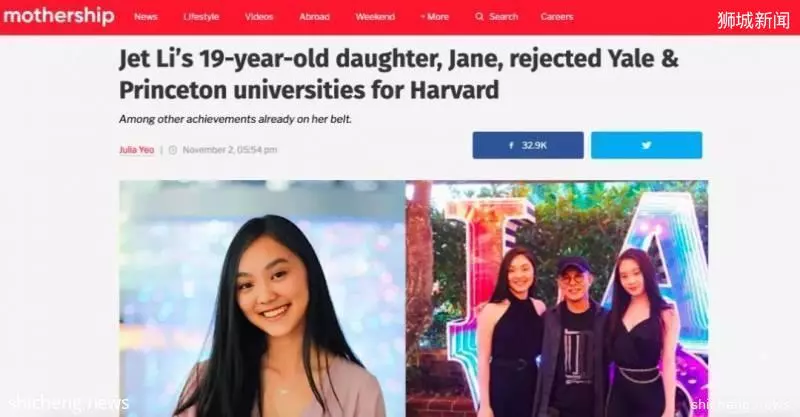800x417 pixels.
Task: Click the mothership logo
Action: click(58, 16)
